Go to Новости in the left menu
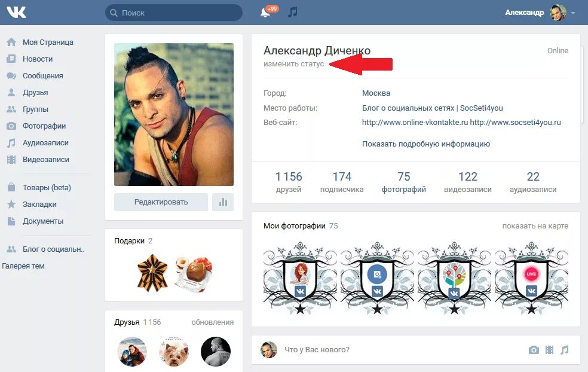Screen dimensions: 588x372 pos(38,59)
